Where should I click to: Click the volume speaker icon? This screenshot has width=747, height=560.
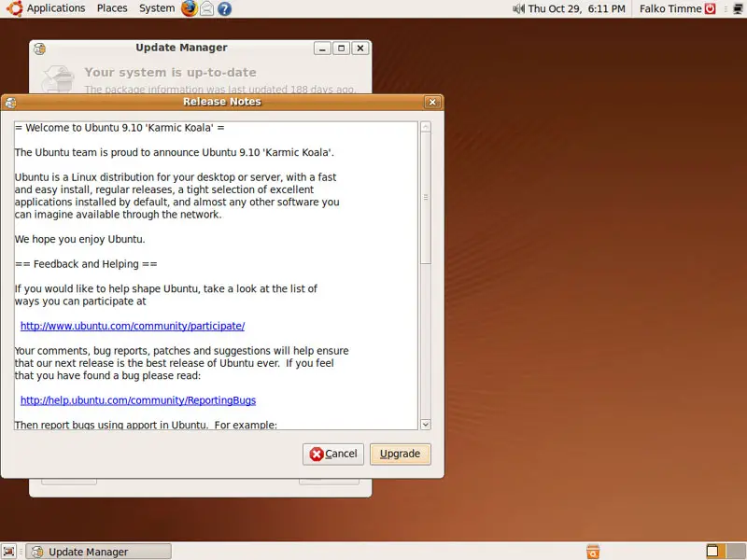click(518, 8)
